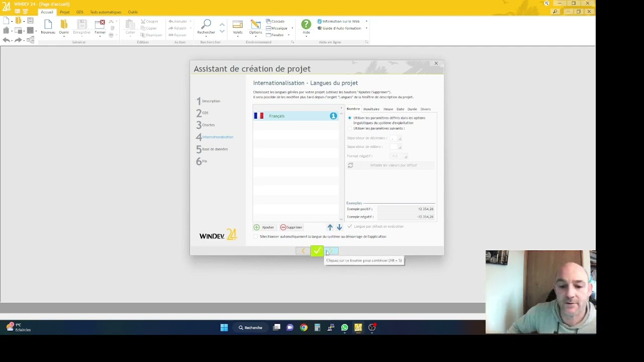
Task: Click the Enregistrer floppy disk icon
Action: 82,25
